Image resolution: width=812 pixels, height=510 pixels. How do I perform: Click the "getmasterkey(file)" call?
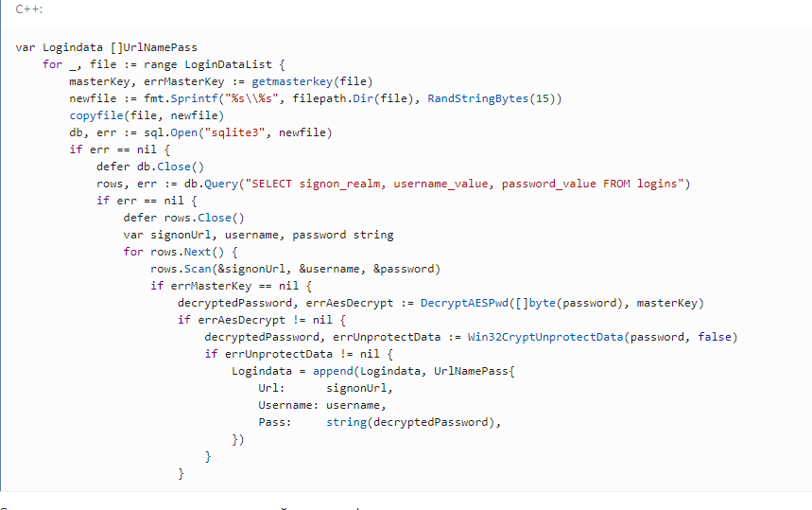tap(312, 82)
